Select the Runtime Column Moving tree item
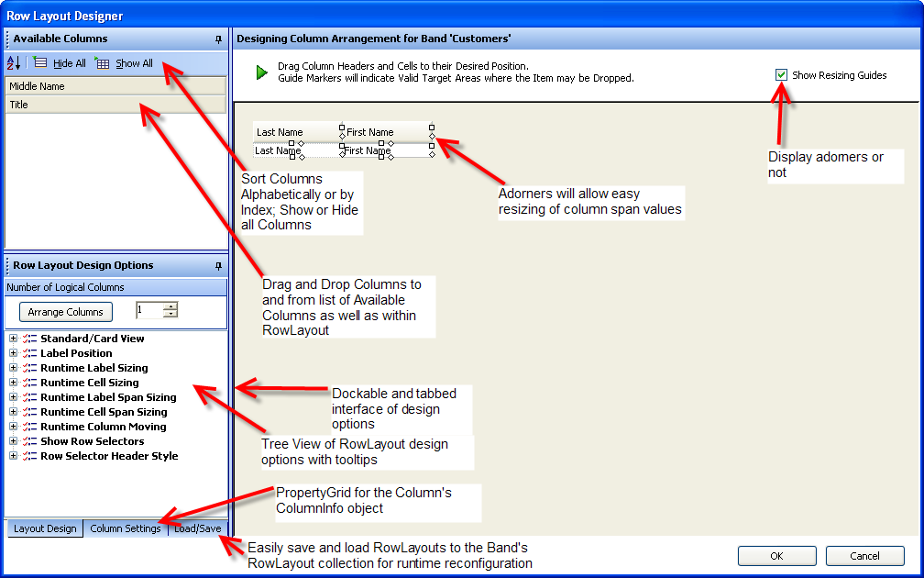Viewport: 924px width, 578px height. pyautogui.click(x=103, y=427)
